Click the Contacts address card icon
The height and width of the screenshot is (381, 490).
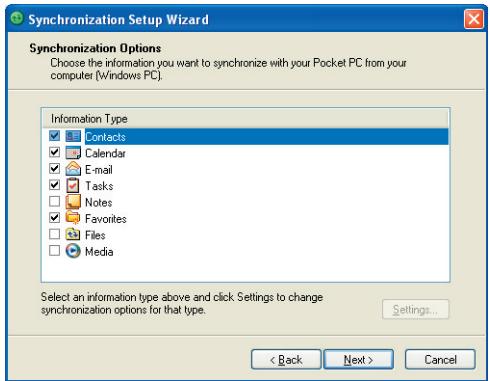point(73,136)
